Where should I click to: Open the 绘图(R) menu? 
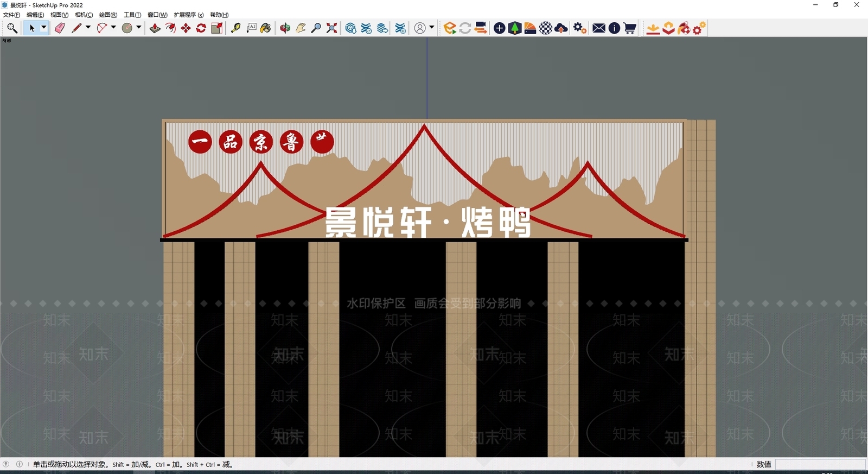[x=108, y=15]
